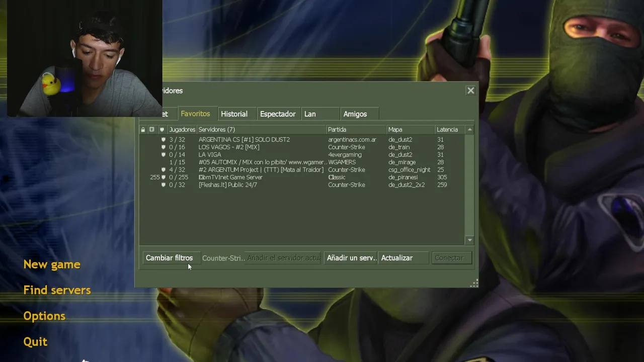Click 4evergaming game entry
The image size is (644, 362).
[x=345, y=155]
